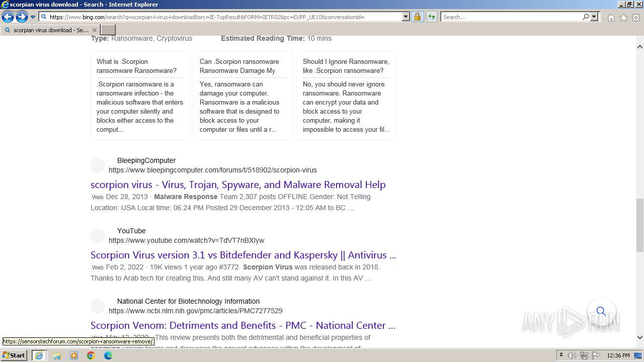The height and width of the screenshot is (362, 644).
Task: Open the Windows Start menu
Action: (14, 355)
